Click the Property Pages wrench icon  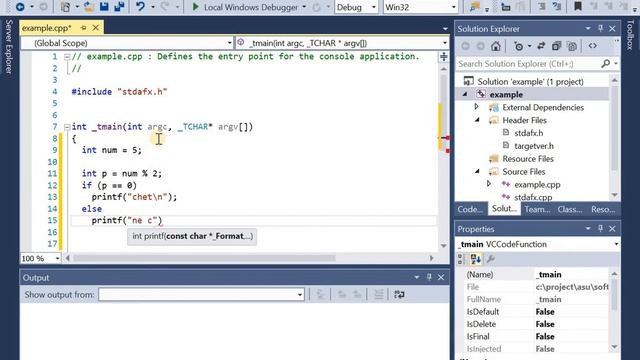[491, 259]
